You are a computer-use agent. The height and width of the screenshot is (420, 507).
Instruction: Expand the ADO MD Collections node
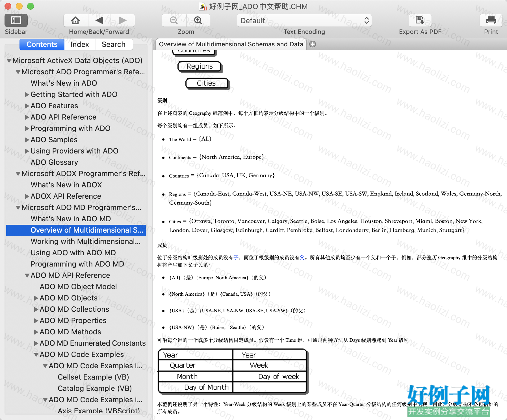pos(36,309)
